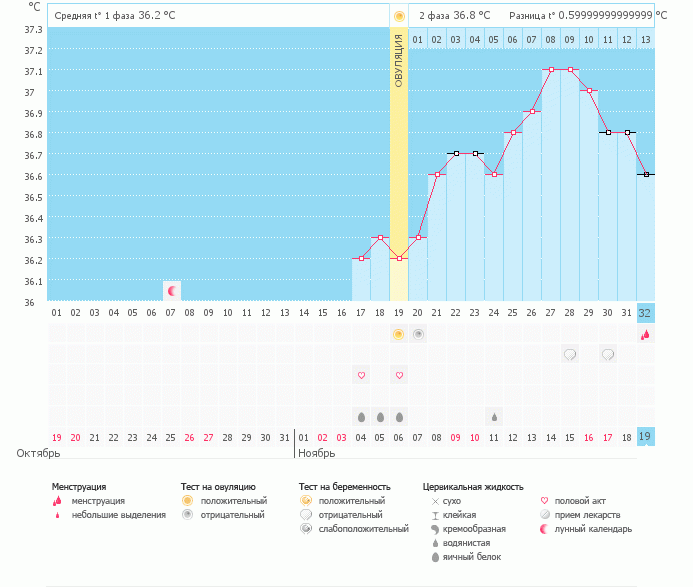This screenshot has width=693, height=587.
Task: Click the legend weakly positive pregnancy test icon
Action: pos(305,529)
